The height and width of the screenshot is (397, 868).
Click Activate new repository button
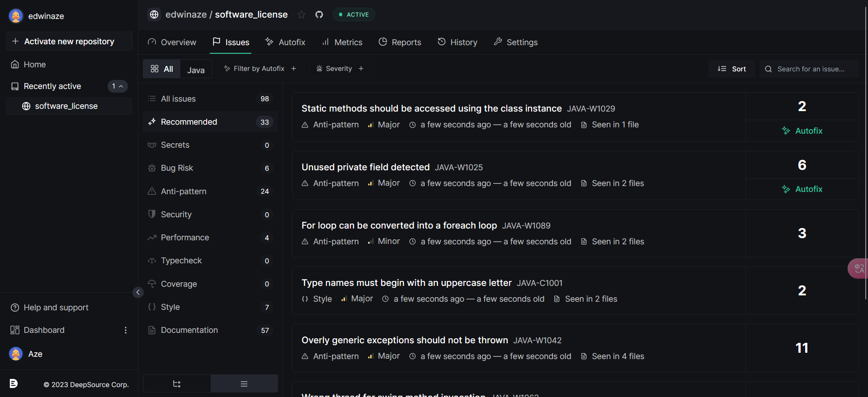pyautogui.click(x=69, y=42)
